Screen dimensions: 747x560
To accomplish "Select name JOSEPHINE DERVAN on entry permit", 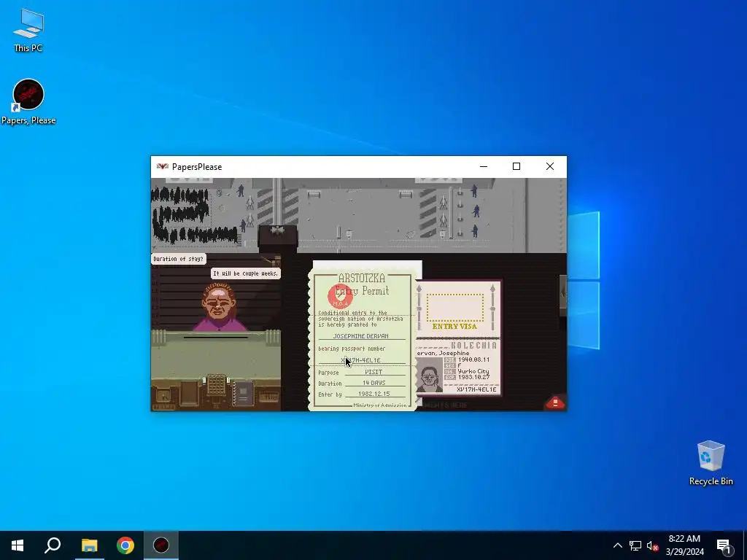I will 360,336.
